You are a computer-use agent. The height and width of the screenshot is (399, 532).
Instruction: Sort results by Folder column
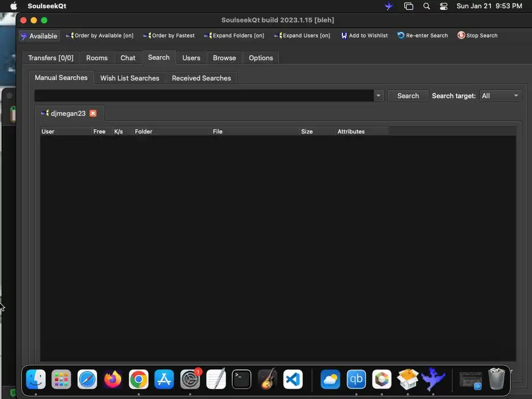[172, 131]
